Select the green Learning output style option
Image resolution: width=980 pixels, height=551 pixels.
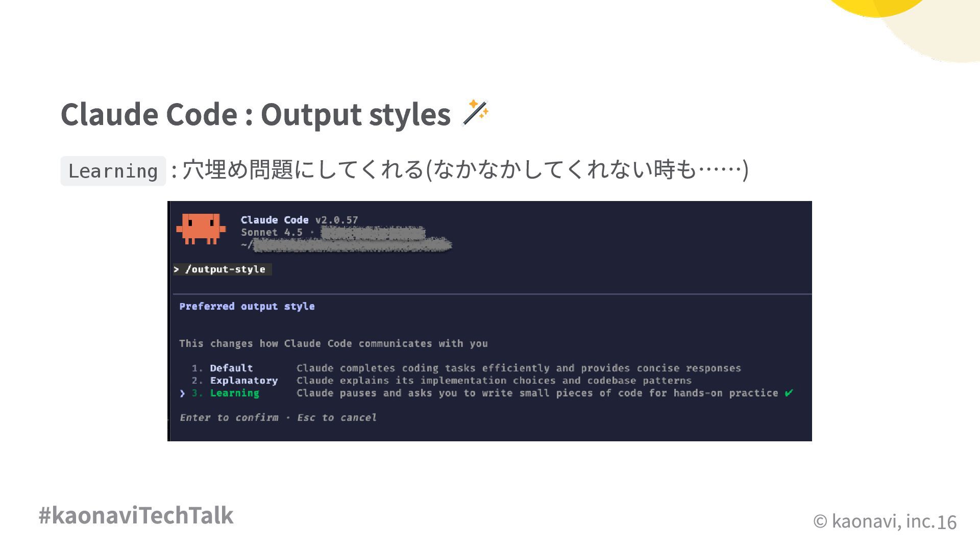[234, 393]
